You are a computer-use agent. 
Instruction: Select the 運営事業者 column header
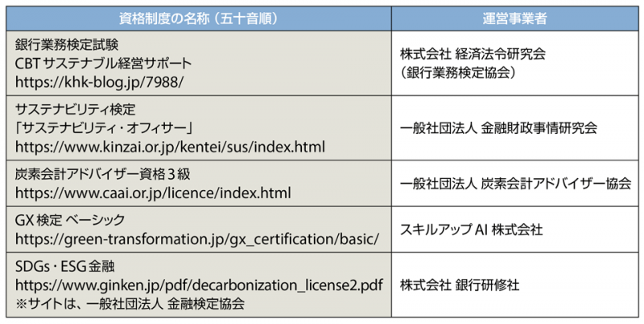(x=515, y=19)
